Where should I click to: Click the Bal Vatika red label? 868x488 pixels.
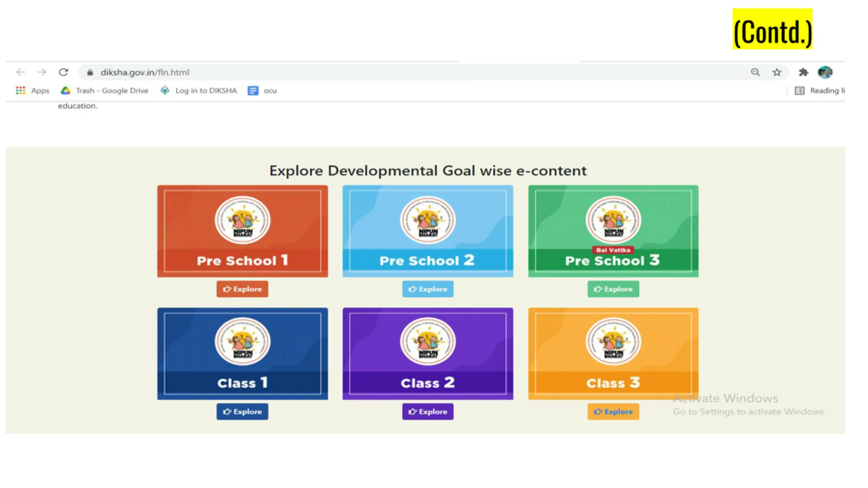coord(613,250)
